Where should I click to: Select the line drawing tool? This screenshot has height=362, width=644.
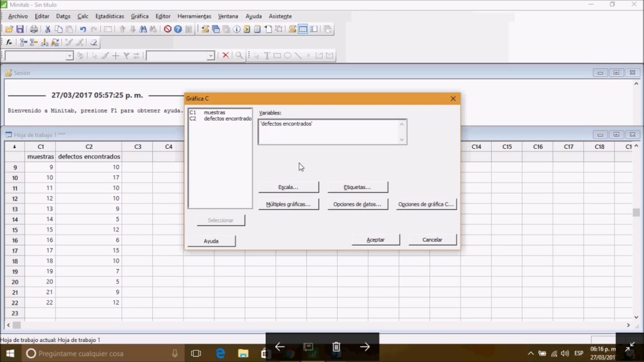click(x=298, y=55)
